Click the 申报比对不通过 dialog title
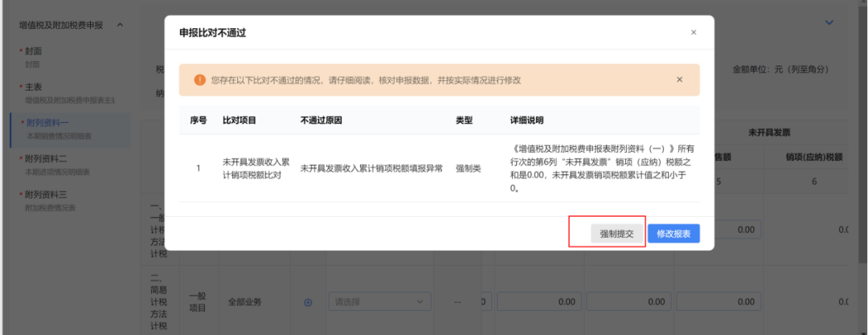 (x=212, y=33)
